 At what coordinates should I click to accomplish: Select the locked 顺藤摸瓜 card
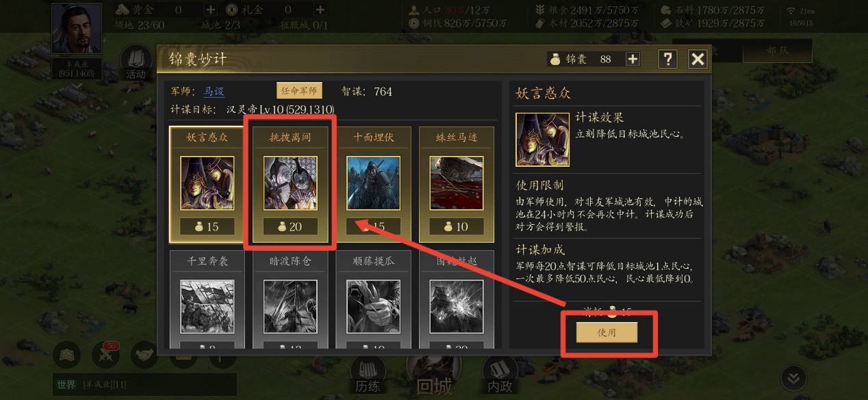[374, 299]
